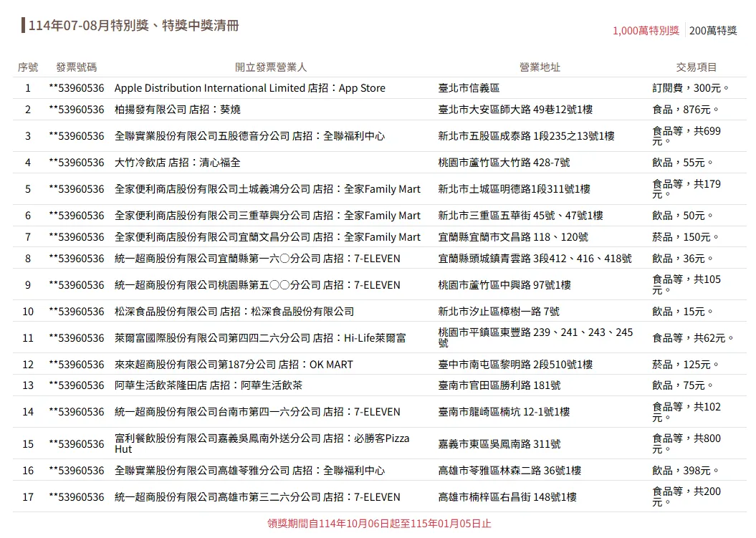The width and height of the screenshot is (756, 538).
Task: Select 統一超商宜蘭縣第一六〇分公司 7-ELEVEN entry
Action: [257, 259]
